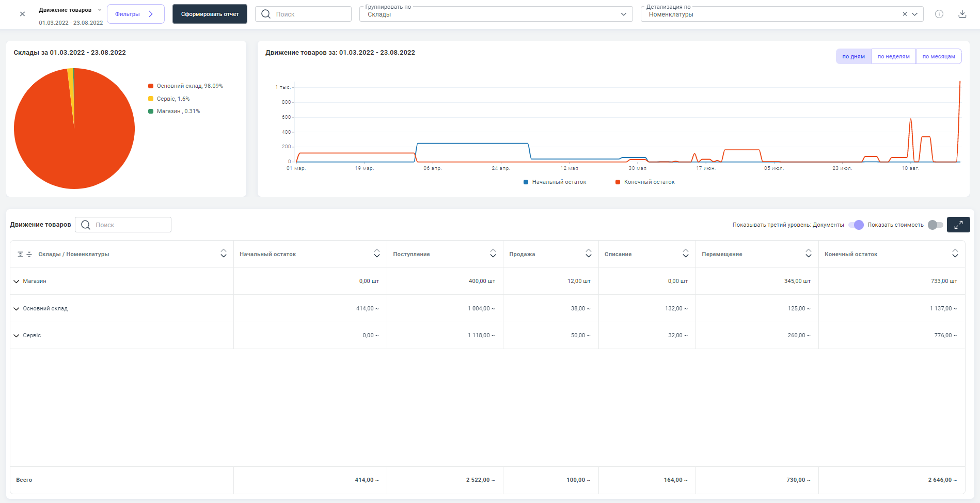Open the Фильтры panel

pos(135,14)
